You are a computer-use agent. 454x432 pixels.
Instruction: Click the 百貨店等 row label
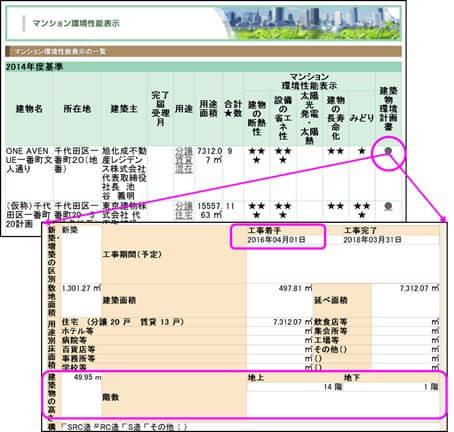(78, 349)
